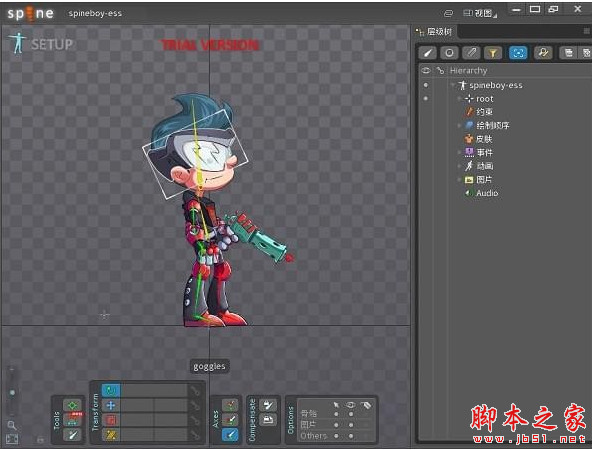The height and width of the screenshot is (450, 597).
Task: Select the Create bone tool in Tools
Action: click(x=72, y=434)
